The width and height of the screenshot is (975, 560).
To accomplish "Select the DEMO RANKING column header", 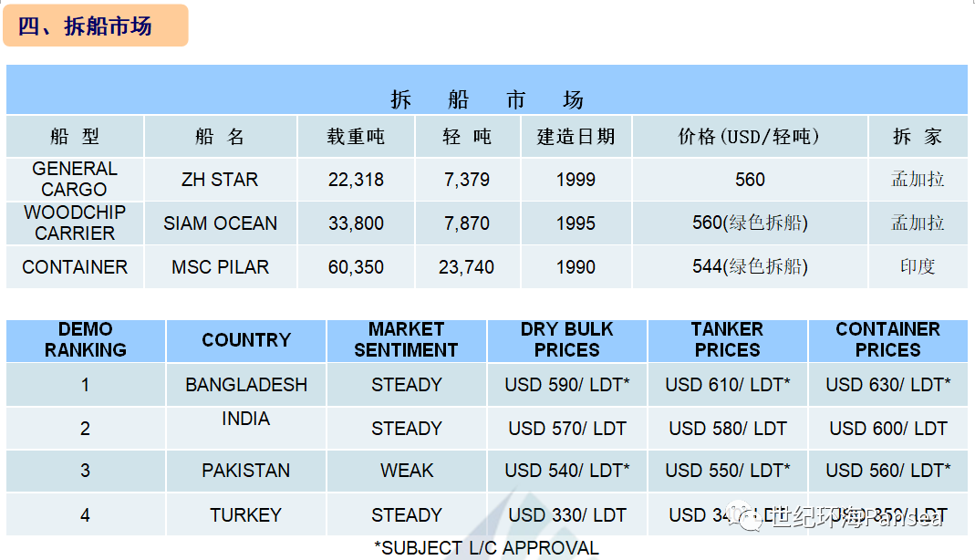I will (85, 340).
